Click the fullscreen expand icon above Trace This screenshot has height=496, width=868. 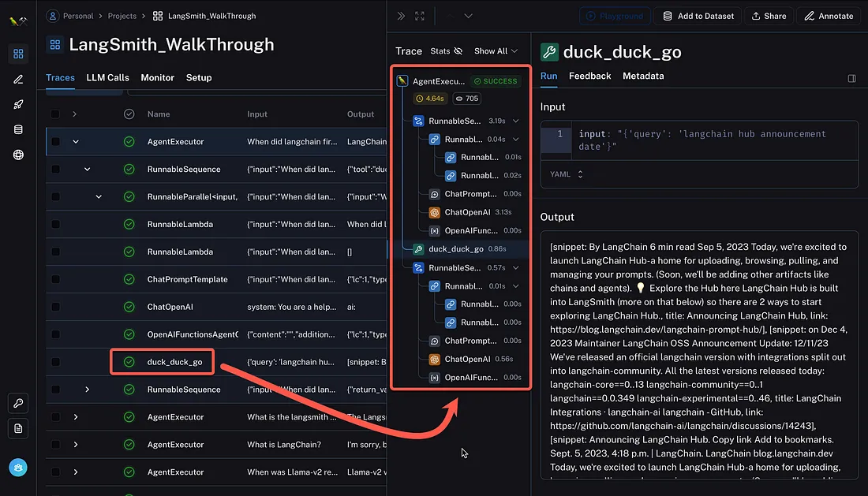(x=420, y=16)
